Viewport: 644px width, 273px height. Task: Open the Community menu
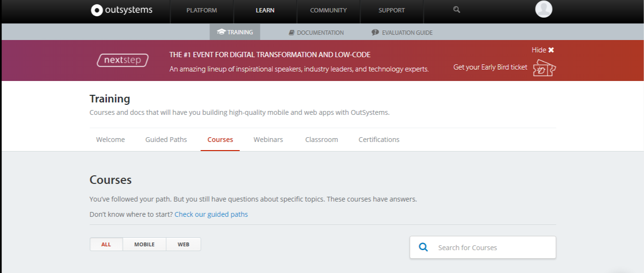pyautogui.click(x=328, y=10)
